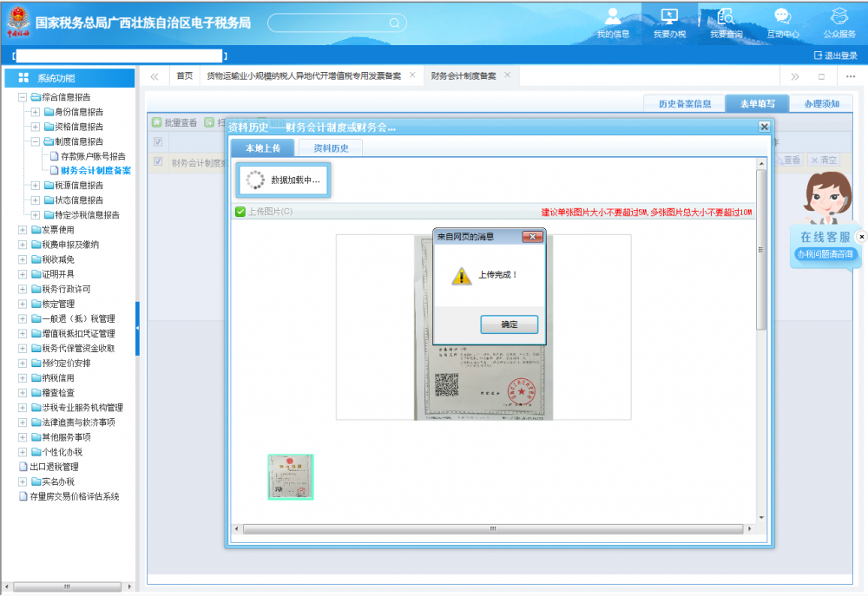
Task: Go to 我要查询 in the top bar
Action: point(726,23)
